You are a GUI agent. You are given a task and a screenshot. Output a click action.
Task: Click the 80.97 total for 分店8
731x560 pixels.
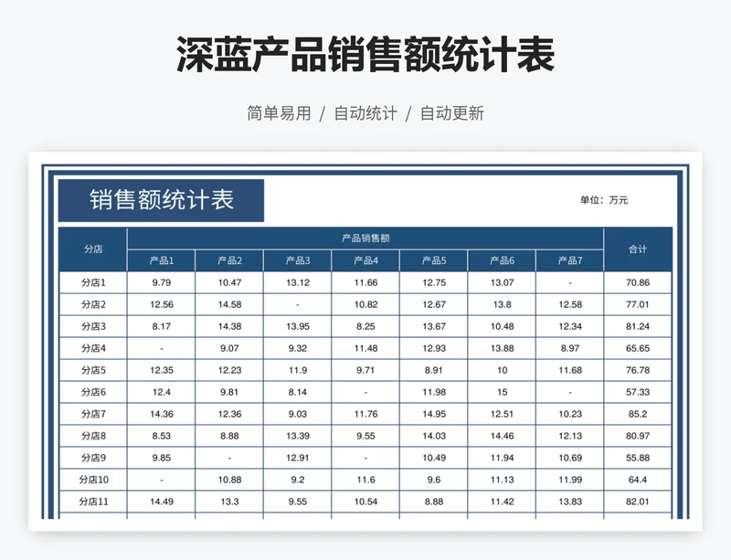(638, 436)
